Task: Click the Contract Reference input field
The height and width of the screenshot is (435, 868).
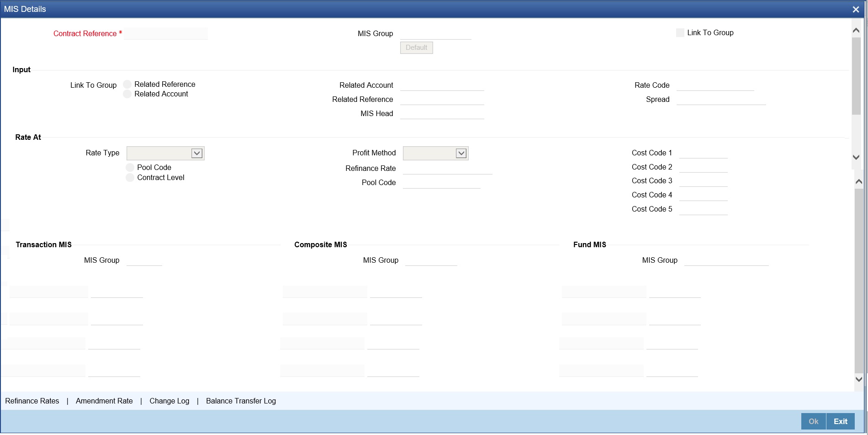Action: [x=166, y=33]
